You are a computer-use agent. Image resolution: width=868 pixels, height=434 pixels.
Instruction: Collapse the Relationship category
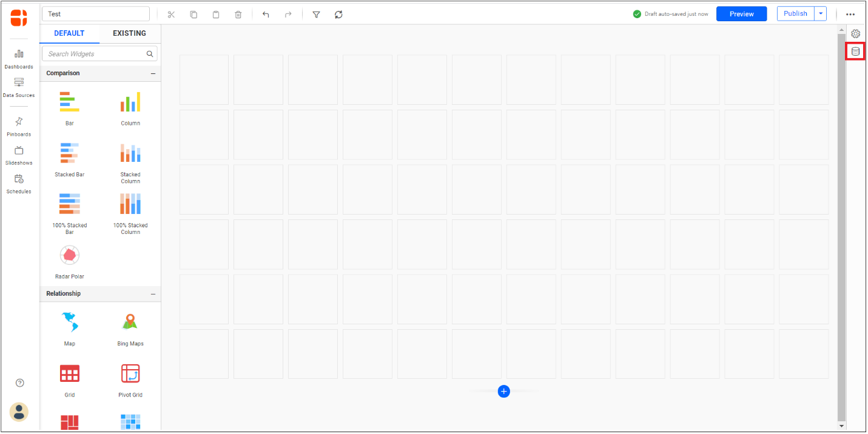(x=153, y=294)
